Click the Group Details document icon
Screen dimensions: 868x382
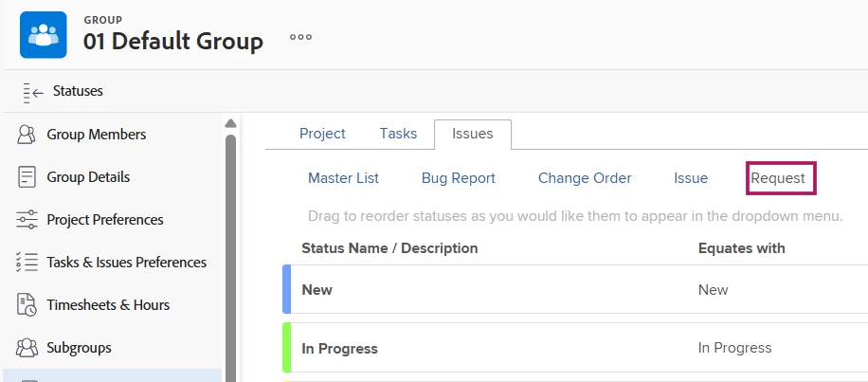[27, 177]
